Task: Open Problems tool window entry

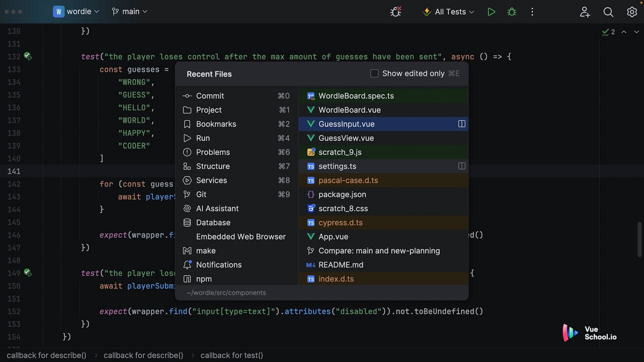Action: (x=236, y=152)
